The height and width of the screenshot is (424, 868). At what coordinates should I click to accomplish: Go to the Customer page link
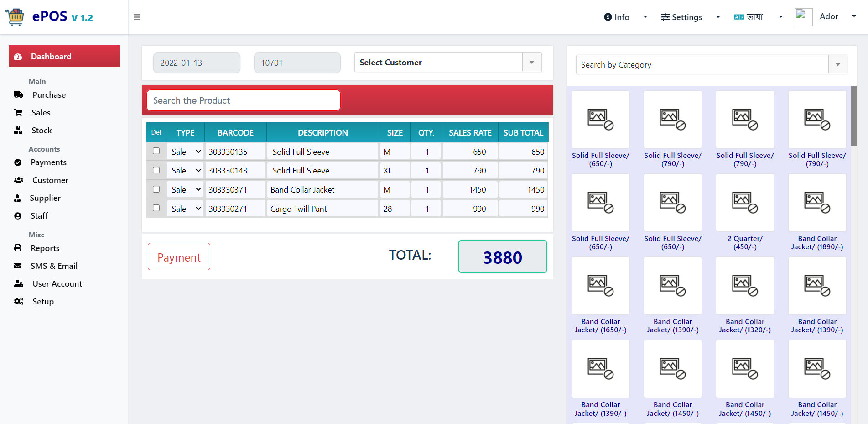click(50, 180)
